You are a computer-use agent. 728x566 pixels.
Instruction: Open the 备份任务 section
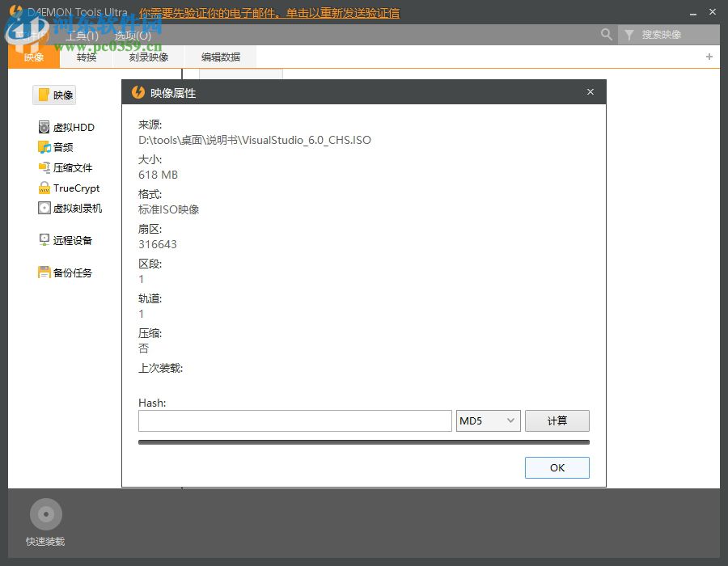pos(69,272)
